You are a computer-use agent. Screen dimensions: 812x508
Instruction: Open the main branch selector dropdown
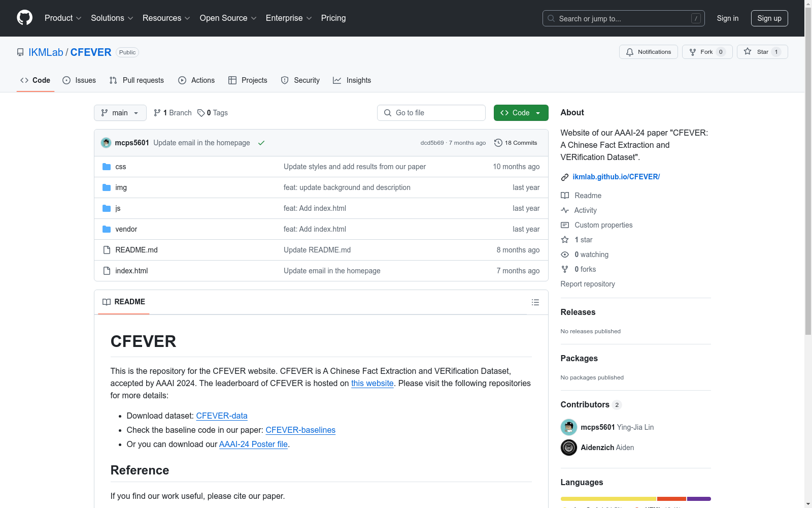click(120, 113)
